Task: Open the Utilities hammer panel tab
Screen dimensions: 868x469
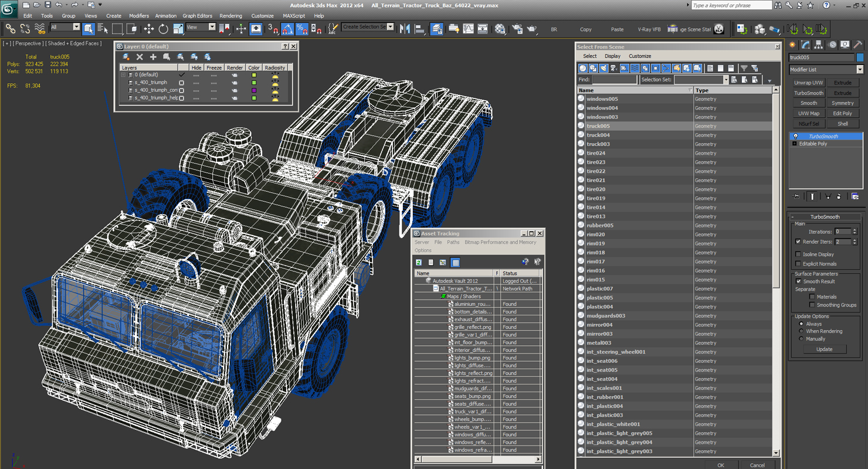Action: tap(857, 45)
